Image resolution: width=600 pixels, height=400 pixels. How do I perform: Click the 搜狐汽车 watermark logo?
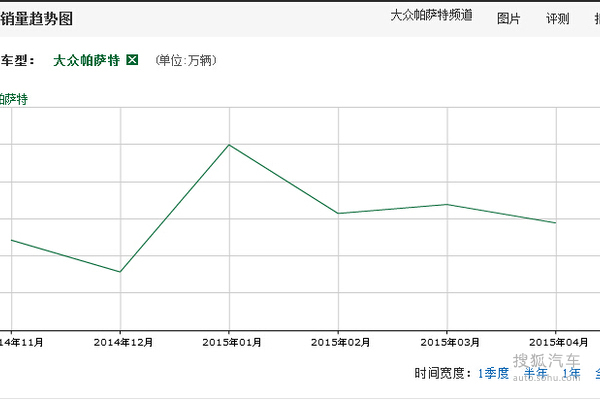pos(546,361)
